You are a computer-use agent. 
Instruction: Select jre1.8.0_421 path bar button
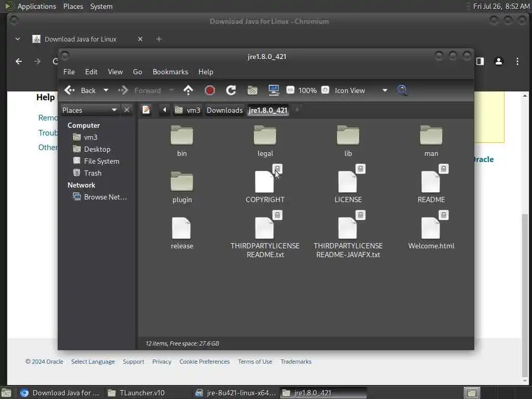268,110
